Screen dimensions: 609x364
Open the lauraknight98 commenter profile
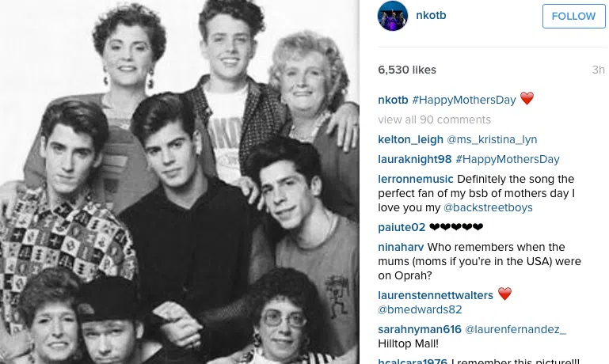pos(415,159)
